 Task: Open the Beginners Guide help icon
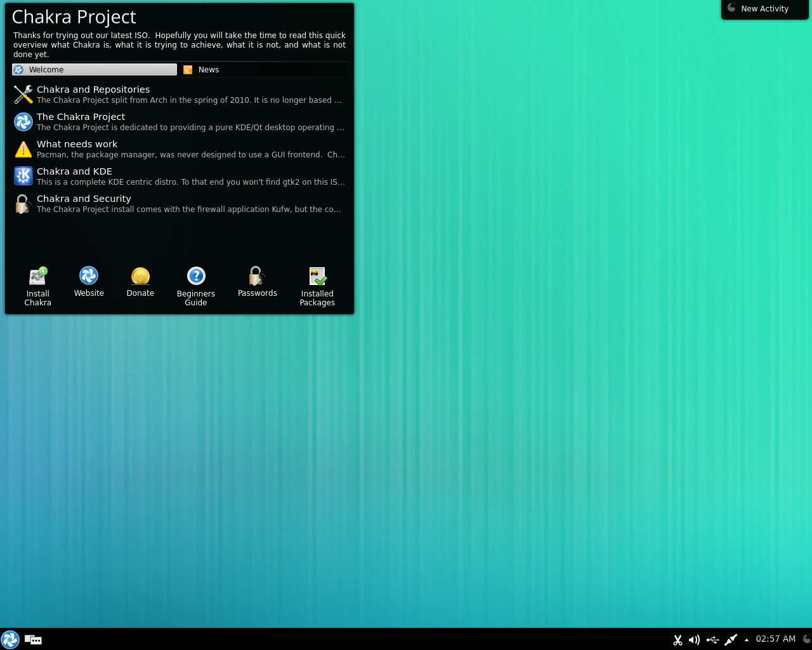click(x=196, y=276)
